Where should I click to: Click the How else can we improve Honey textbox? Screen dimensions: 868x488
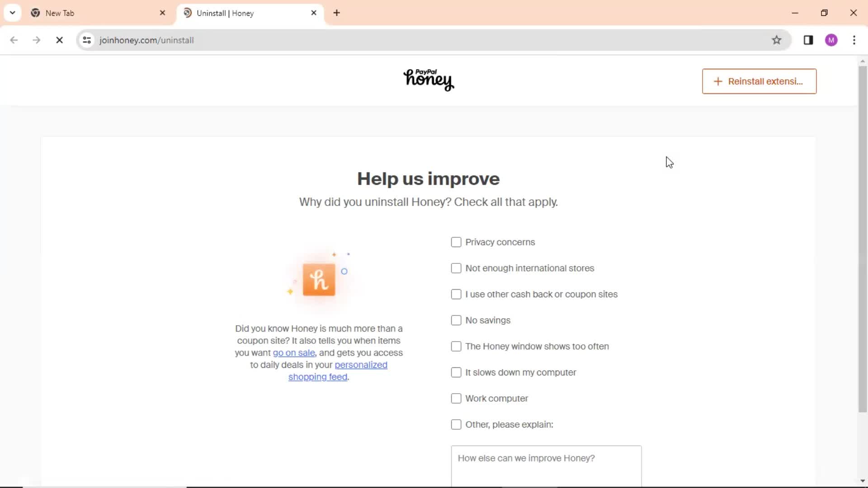coord(546,466)
